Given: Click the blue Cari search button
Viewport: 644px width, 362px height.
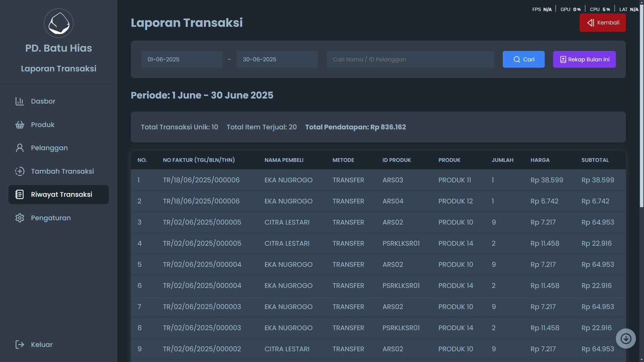Looking at the screenshot, I should (x=523, y=60).
